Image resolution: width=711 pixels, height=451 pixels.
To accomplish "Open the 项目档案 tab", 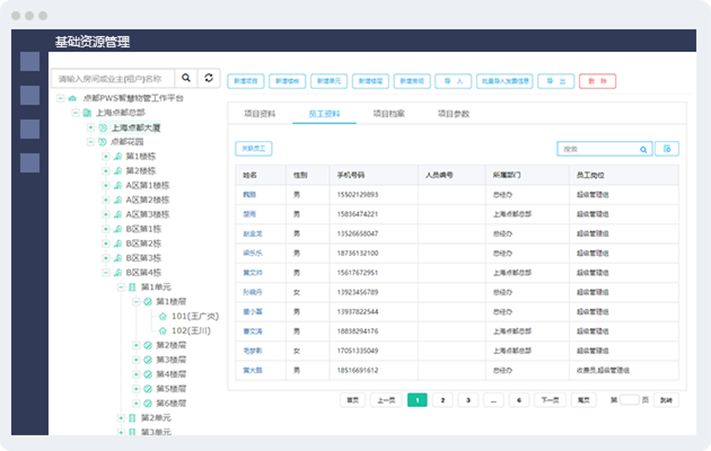I will (x=389, y=114).
